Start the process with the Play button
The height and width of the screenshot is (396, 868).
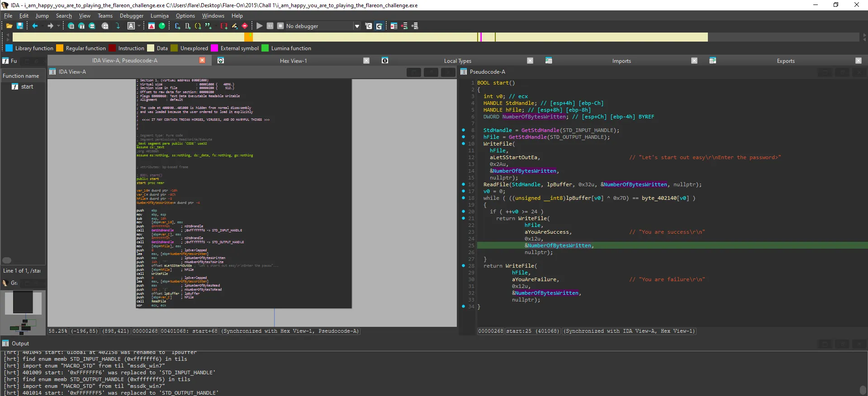[x=259, y=26]
